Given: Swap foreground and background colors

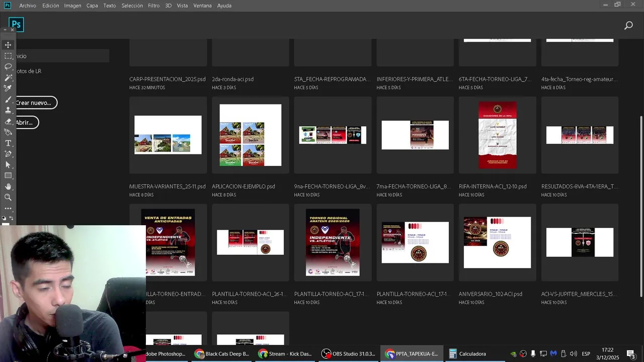Looking at the screenshot, I should (x=11, y=219).
